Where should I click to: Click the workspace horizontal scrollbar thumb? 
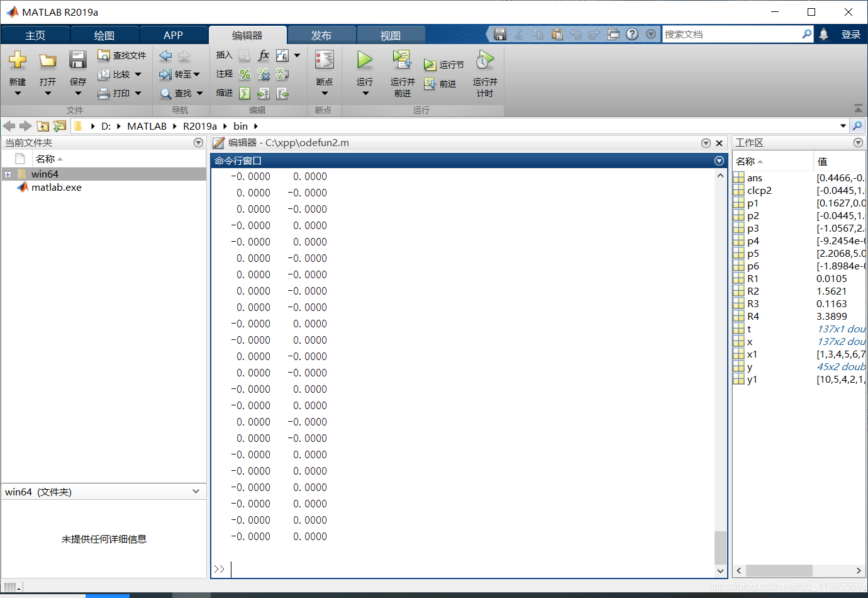coord(779,570)
